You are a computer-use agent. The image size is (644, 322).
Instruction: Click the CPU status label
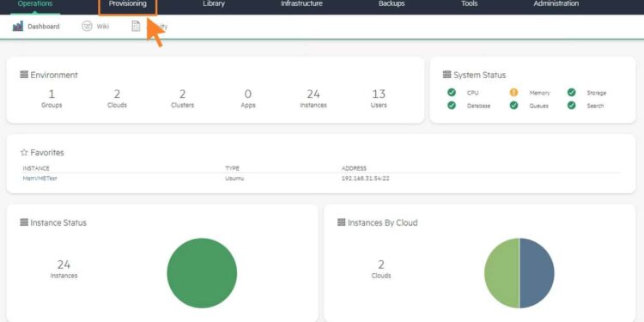tap(473, 94)
